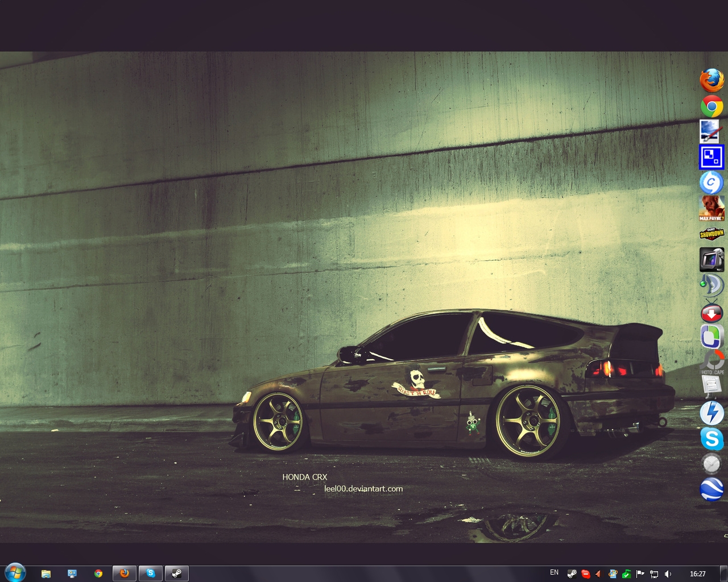Open the orange speaker tray icon
This screenshot has width=728, height=582.
[598, 574]
